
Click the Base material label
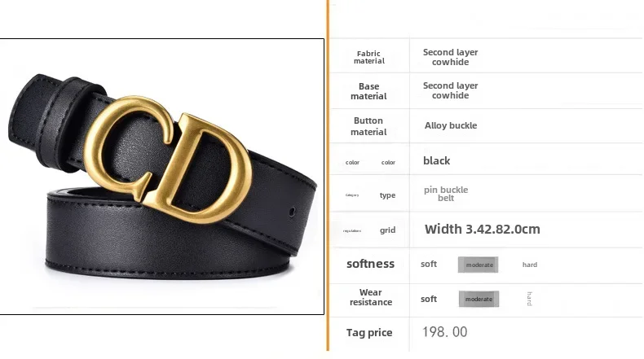click(368, 91)
